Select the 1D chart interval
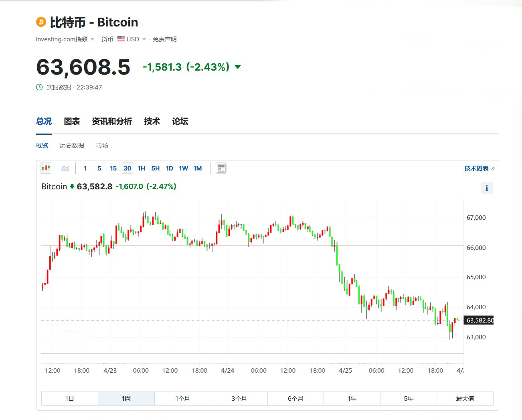This screenshot has width=522, height=420. [170, 168]
